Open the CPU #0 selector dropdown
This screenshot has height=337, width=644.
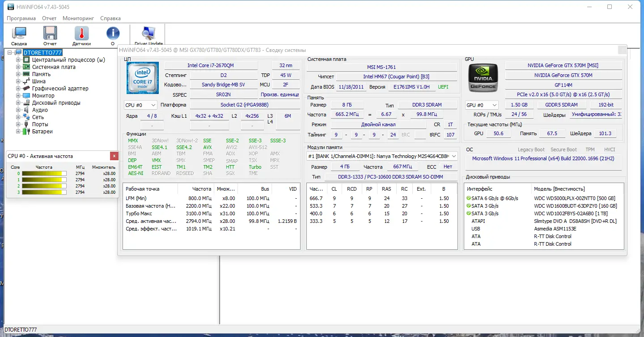pos(140,105)
